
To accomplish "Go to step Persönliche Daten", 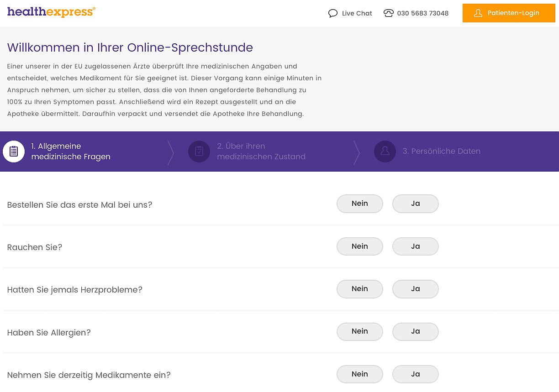I will coord(441,152).
